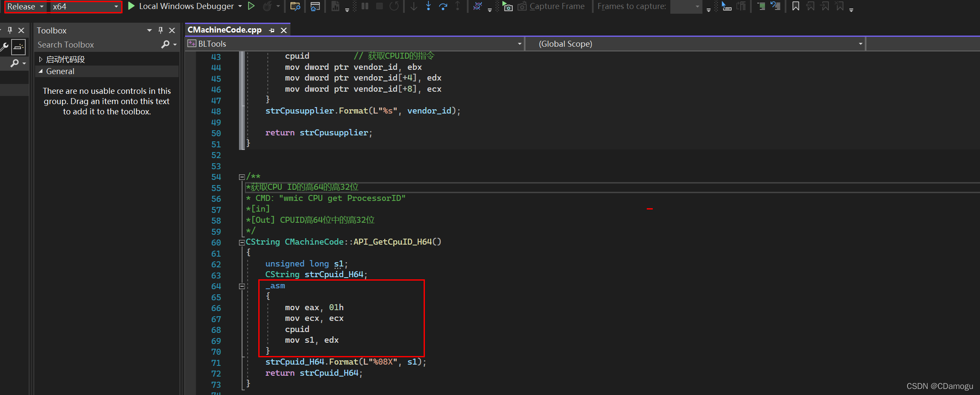Toggle auto-hide pin on Toolbox panel
Screen dimensions: 980x395
(x=161, y=30)
